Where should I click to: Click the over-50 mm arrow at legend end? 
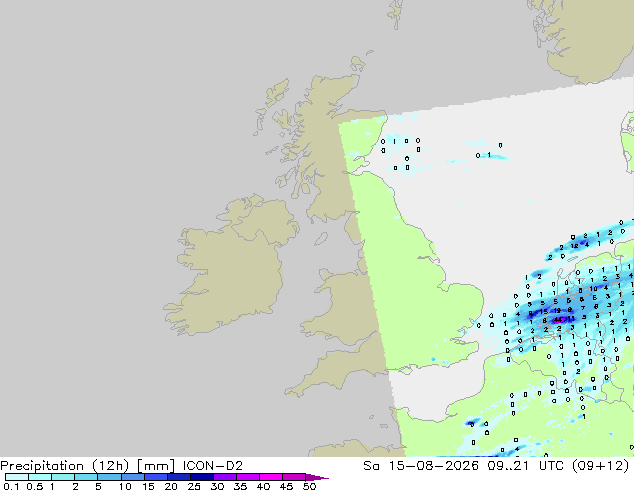317,478
